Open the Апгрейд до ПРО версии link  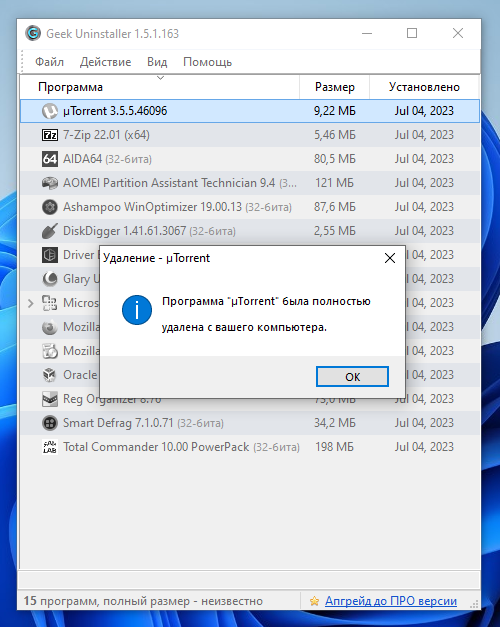[x=391, y=601]
